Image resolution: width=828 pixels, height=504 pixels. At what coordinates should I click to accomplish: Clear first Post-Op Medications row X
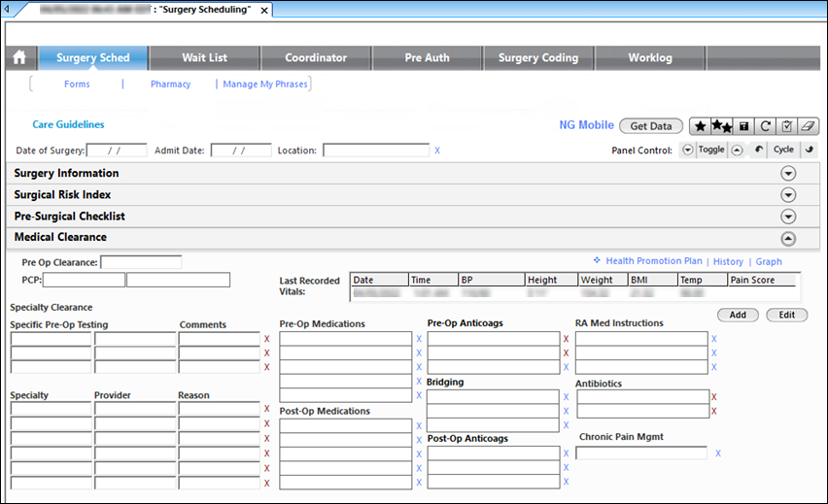419,426
